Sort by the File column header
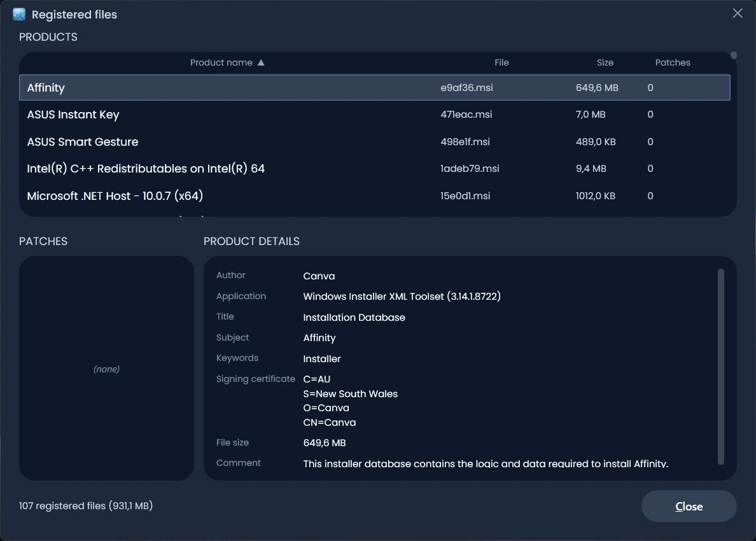This screenshot has width=756, height=541. point(501,62)
